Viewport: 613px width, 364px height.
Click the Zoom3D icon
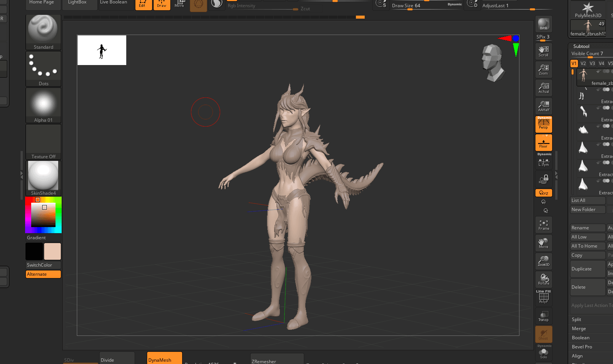point(543,261)
